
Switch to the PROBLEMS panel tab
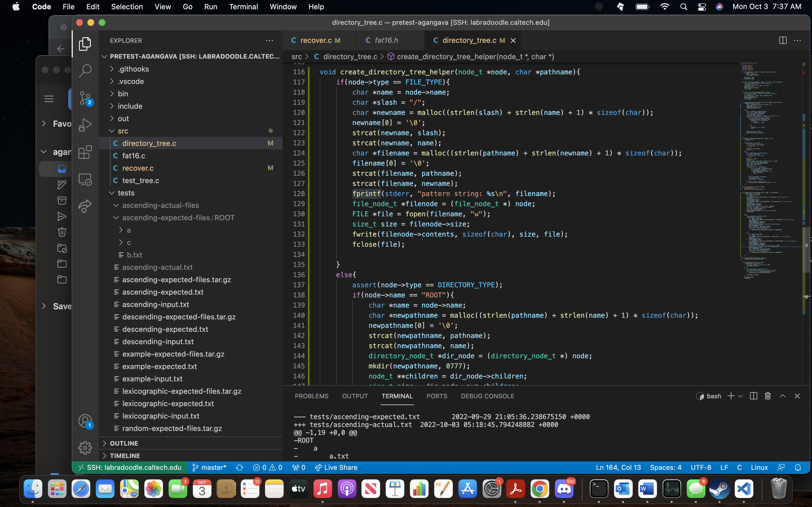311,396
